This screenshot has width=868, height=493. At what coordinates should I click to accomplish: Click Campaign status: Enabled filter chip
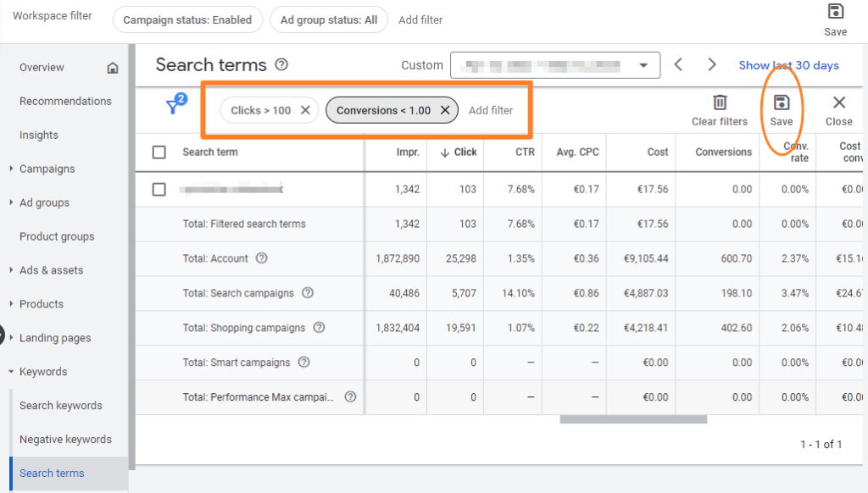pos(187,20)
